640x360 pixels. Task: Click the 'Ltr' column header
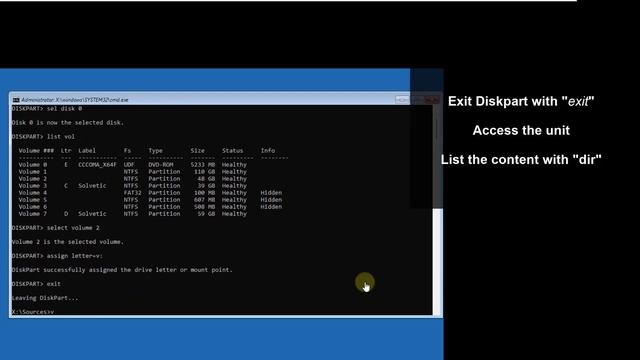tap(66, 151)
